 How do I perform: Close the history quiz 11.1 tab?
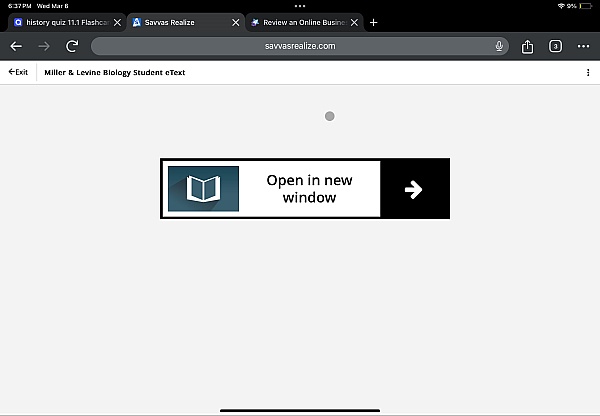click(x=118, y=22)
